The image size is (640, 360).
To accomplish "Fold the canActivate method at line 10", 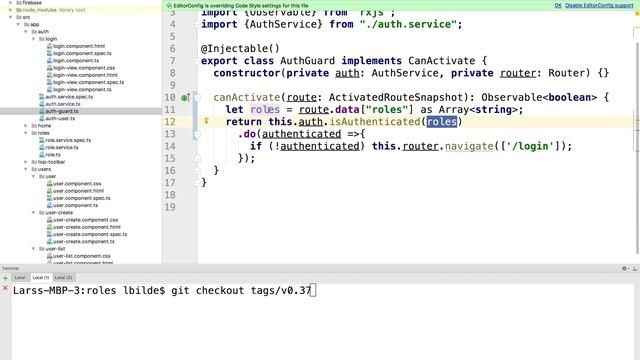I will pyautogui.click(x=197, y=98).
